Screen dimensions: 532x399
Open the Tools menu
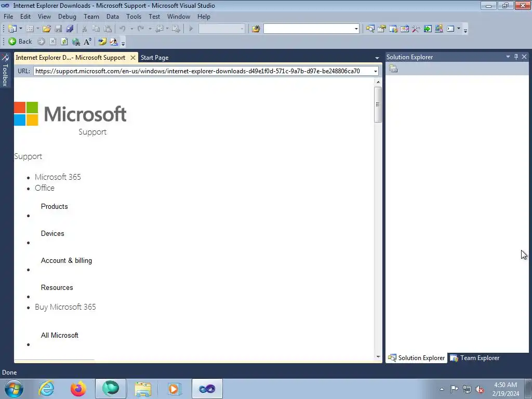[x=134, y=16]
